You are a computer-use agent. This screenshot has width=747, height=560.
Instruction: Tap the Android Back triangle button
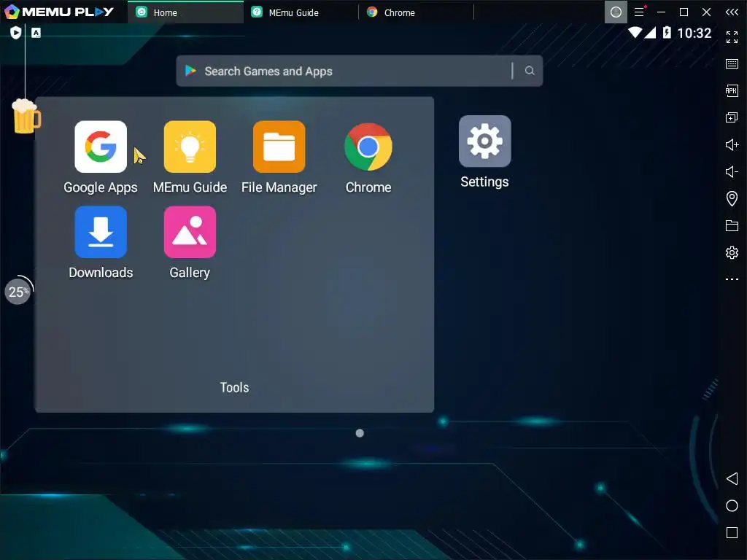732,478
